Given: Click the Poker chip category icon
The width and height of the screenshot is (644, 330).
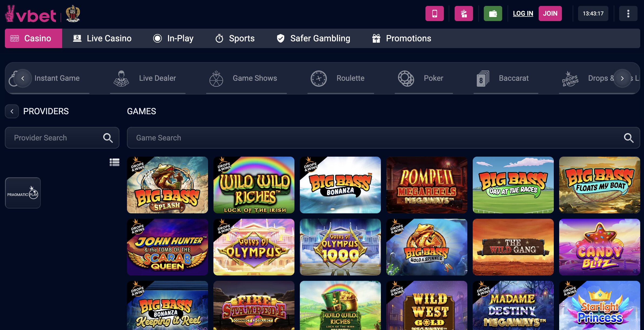Looking at the screenshot, I should [x=405, y=78].
